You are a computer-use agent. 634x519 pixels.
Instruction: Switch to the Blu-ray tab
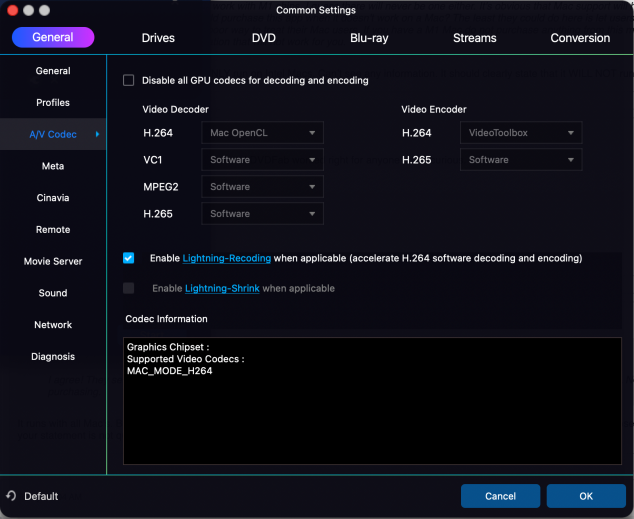click(369, 38)
